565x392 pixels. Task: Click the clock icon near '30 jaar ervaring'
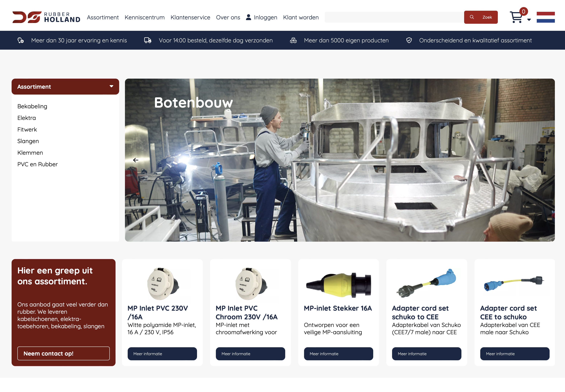[x=20, y=40]
